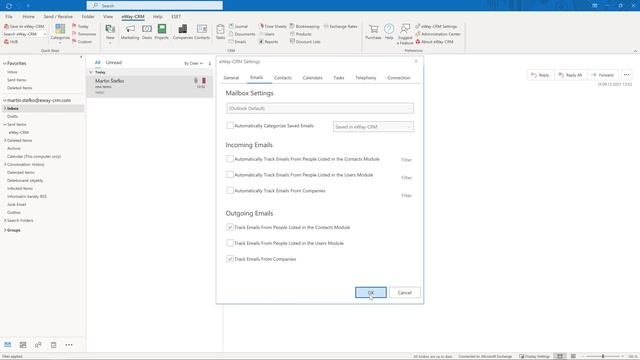Image resolution: width=640 pixels, height=360 pixels.
Task: Open the Reports module
Action: point(268,42)
